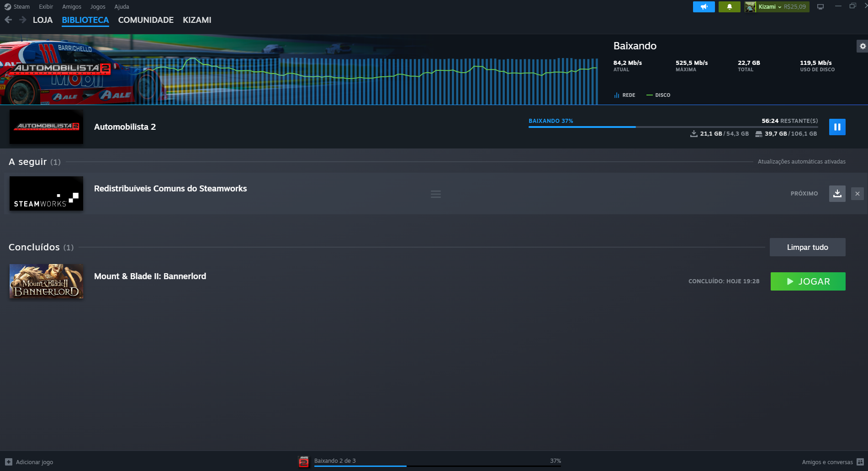868x471 pixels.
Task: Click the PRÓXIMO label
Action: pyautogui.click(x=804, y=194)
